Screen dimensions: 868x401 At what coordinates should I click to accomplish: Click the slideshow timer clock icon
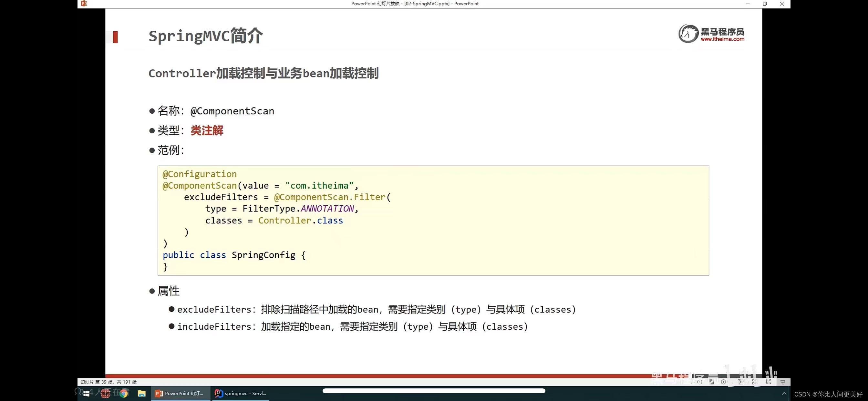pyautogui.click(x=700, y=382)
